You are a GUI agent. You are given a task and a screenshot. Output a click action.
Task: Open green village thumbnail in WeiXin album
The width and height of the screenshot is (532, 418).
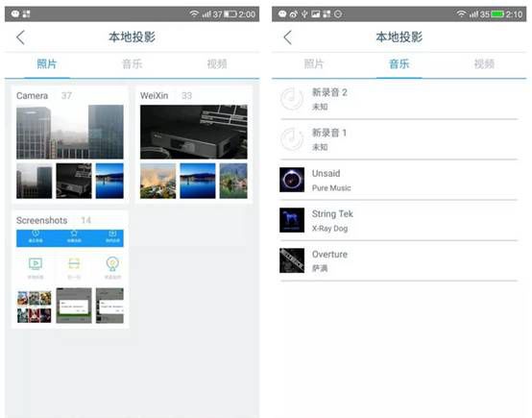(233, 181)
